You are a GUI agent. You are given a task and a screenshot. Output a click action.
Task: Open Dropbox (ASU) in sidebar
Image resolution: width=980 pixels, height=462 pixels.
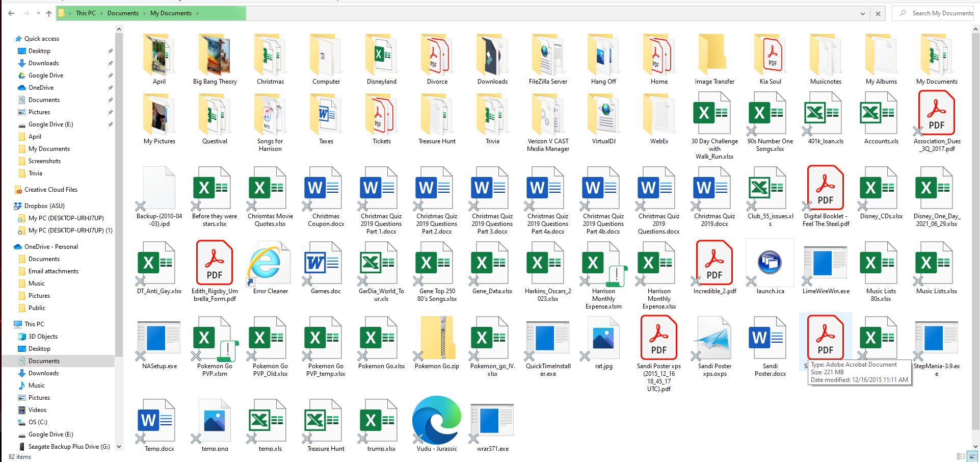(44, 206)
